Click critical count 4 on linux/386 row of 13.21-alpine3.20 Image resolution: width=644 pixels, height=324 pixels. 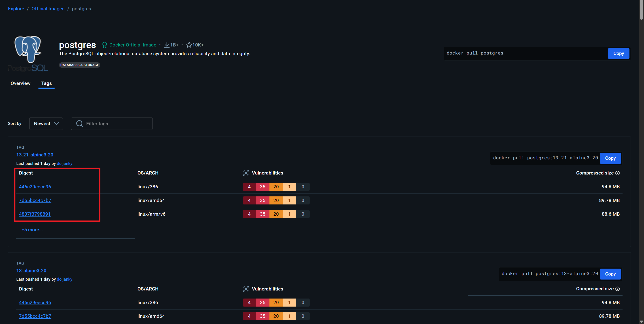tap(249, 187)
